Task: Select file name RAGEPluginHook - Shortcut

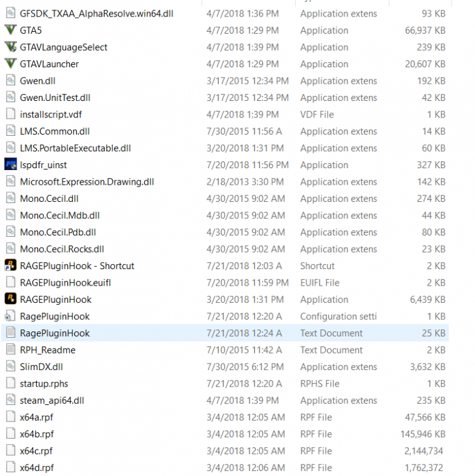Action: pos(77,266)
